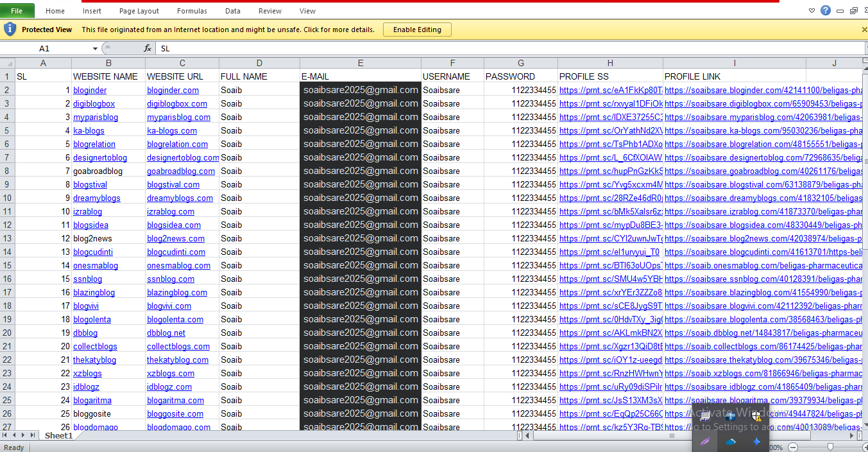Click the formula bar containing SL
The width and height of the screenshot is (868, 452).
click(x=510, y=48)
